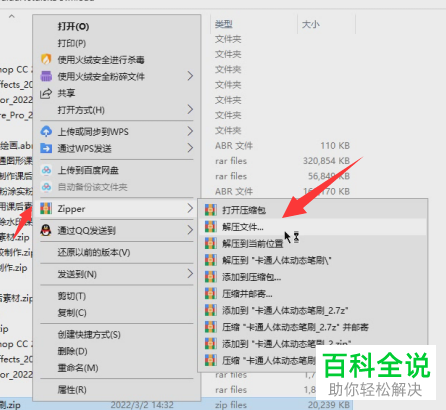Click the 320,854 KB size cell
The height and width of the screenshot is (410, 446).
326,161
